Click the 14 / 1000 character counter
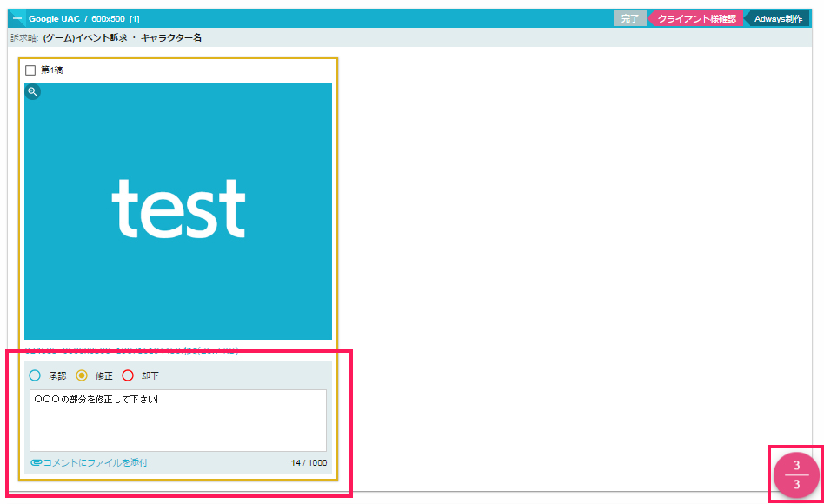This screenshot has width=824, height=504. (x=309, y=463)
